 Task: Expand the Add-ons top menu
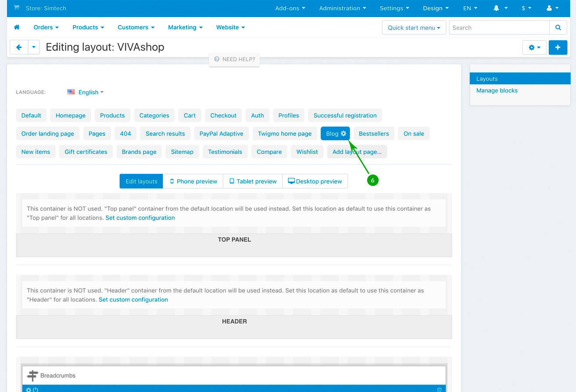290,8
